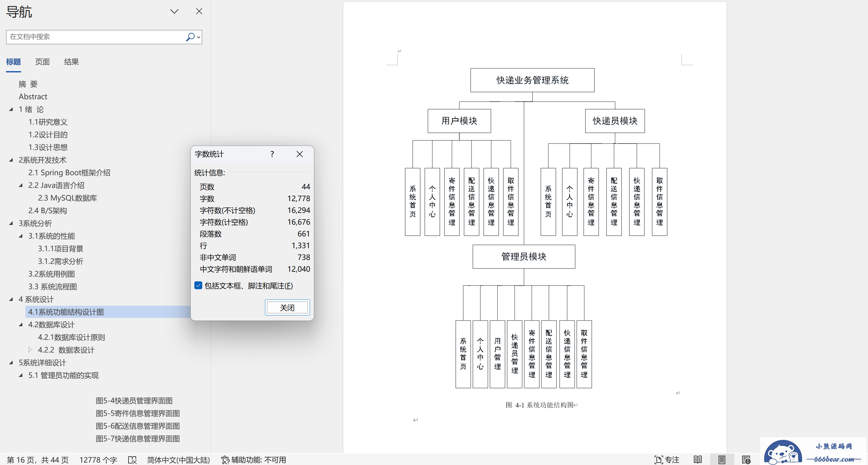Click the help question mark in 字数统计 dialog
The image size is (868, 465).
(272, 154)
